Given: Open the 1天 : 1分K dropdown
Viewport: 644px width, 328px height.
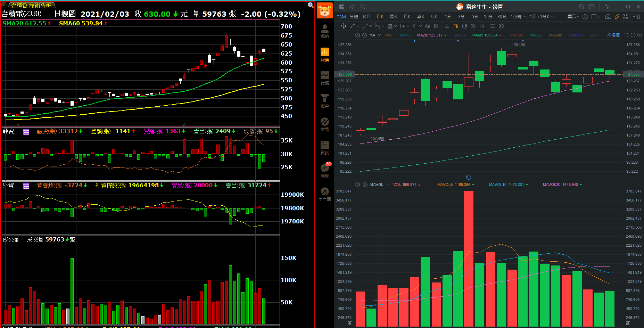Looking at the screenshot, I should pyautogui.click(x=542, y=17).
